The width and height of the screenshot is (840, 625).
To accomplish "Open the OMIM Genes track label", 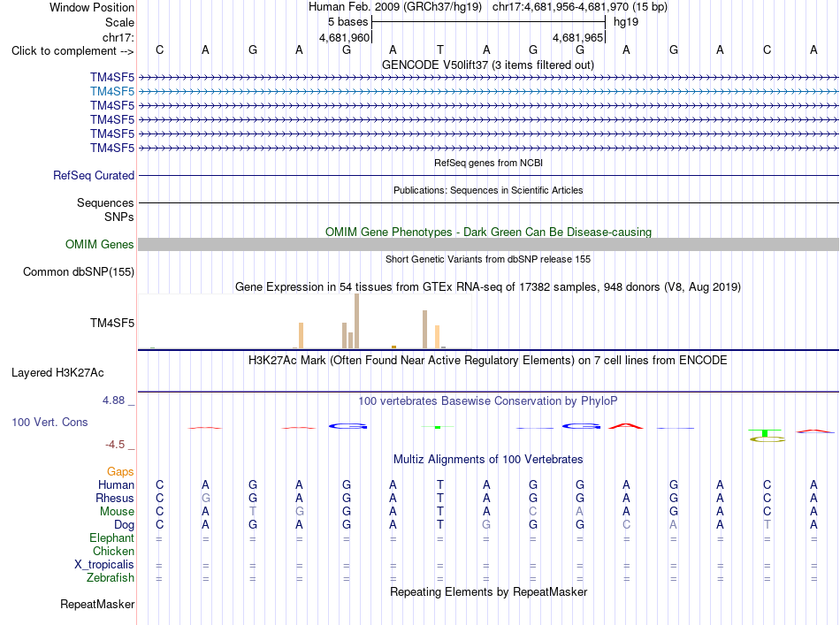I will point(100,245).
